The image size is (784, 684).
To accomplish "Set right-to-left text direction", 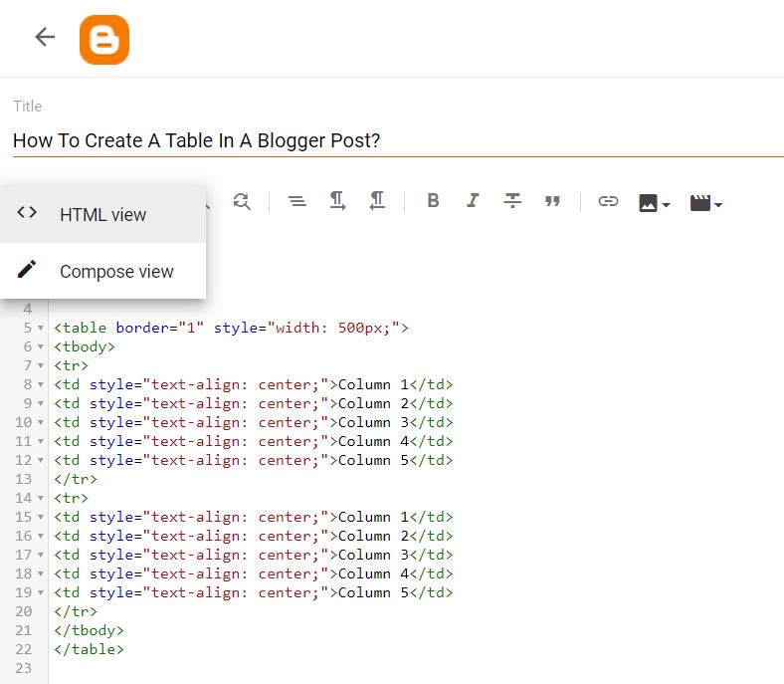I will click(377, 201).
